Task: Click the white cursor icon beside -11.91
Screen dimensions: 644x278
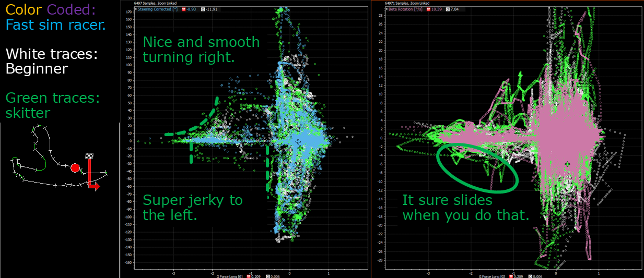Action: coord(203,9)
